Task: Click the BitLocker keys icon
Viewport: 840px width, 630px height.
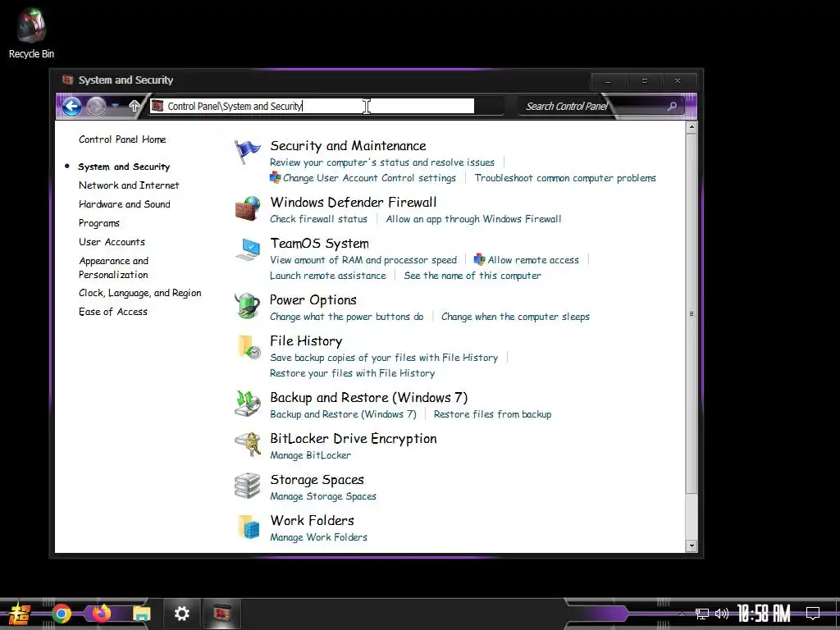Action: tap(247, 445)
